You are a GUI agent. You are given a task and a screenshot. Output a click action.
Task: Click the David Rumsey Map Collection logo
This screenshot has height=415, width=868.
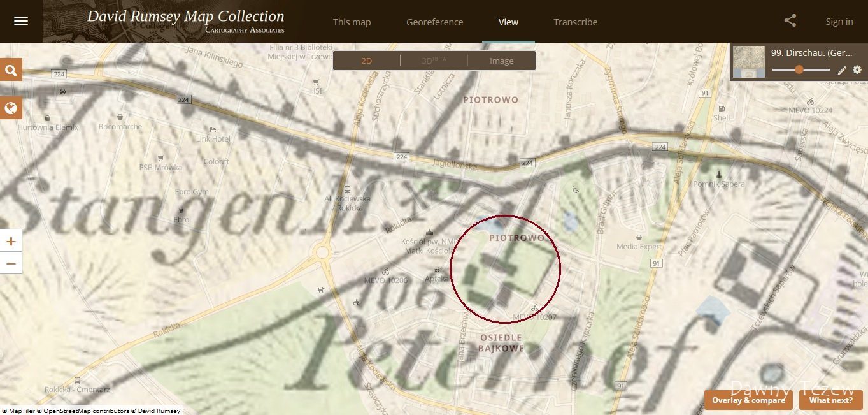pos(185,20)
